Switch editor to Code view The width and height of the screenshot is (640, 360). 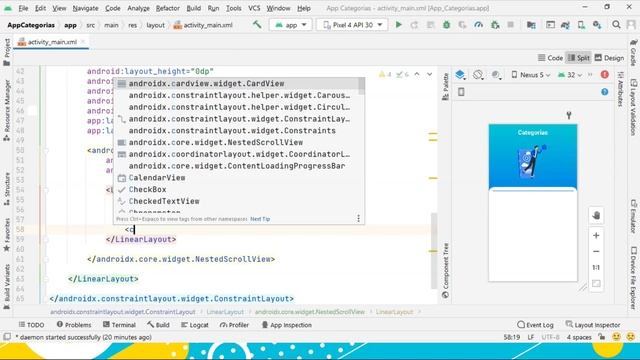click(550, 58)
